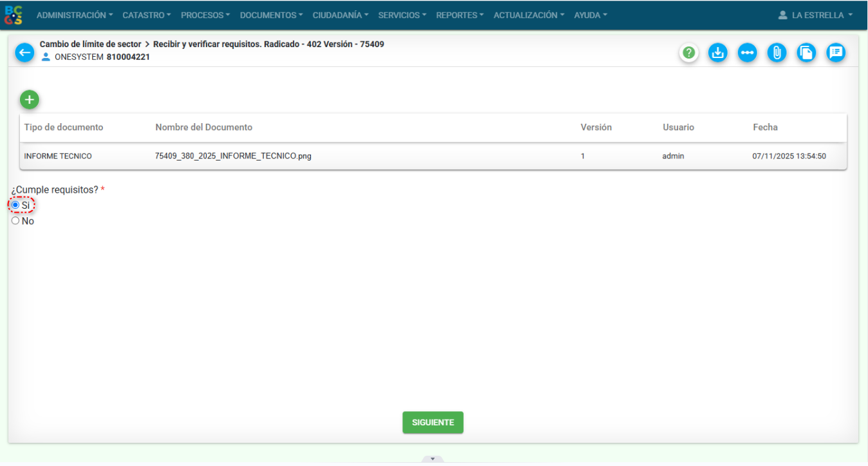Open the green help question mark icon
The height and width of the screenshot is (466, 868).
689,53
